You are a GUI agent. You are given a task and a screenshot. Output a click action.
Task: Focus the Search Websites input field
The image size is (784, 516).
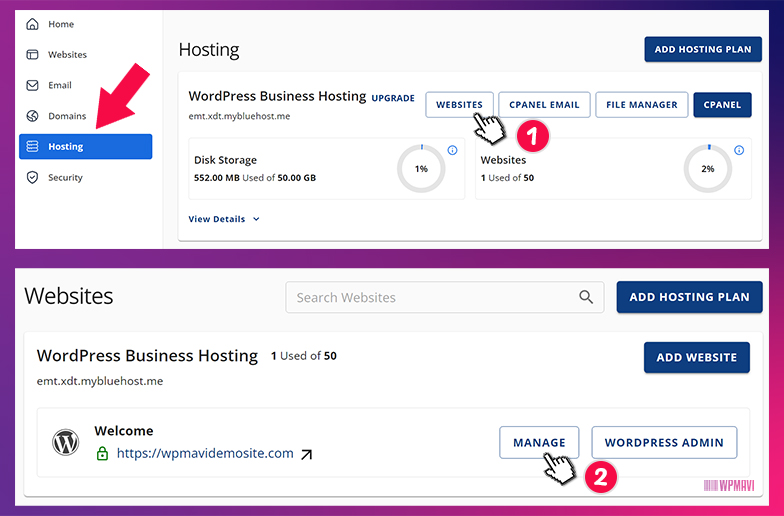(x=430, y=297)
